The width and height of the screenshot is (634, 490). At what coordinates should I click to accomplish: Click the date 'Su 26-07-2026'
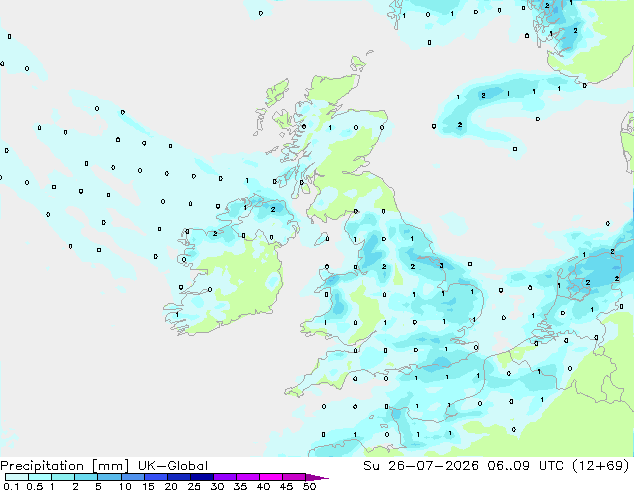[x=421, y=466]
